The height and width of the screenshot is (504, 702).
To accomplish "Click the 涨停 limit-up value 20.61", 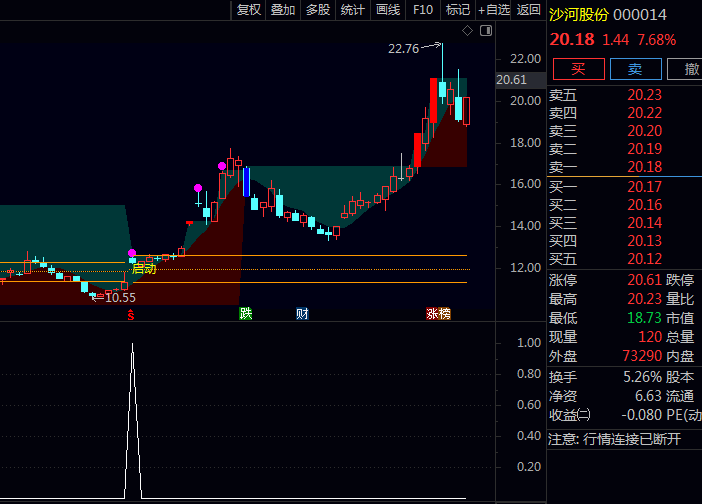I will click(644, 280).
